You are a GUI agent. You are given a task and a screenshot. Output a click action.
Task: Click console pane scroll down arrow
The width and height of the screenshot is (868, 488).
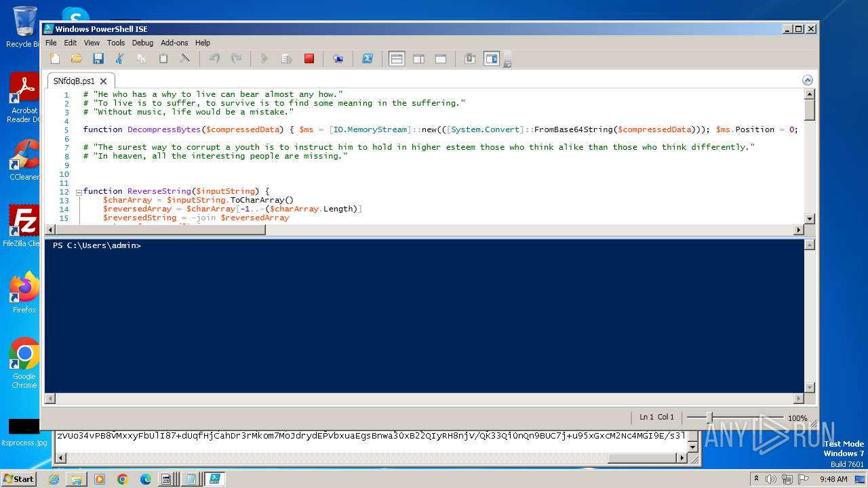pos(809,387)
